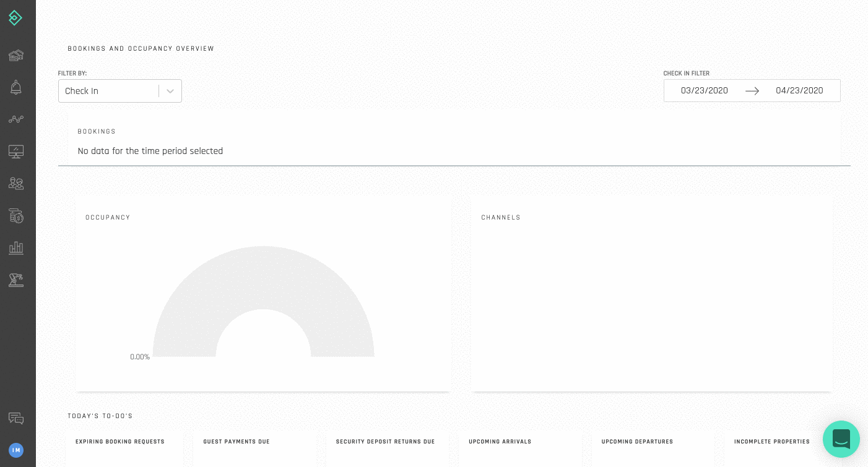Set end date field showing 04/23/2020

pyautogui.click(x=799, y=90)
